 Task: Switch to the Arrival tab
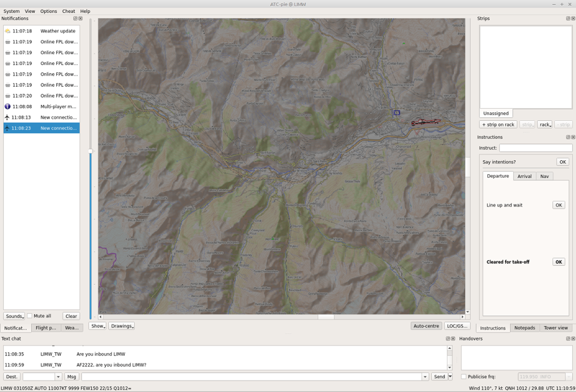coord(524,176)
